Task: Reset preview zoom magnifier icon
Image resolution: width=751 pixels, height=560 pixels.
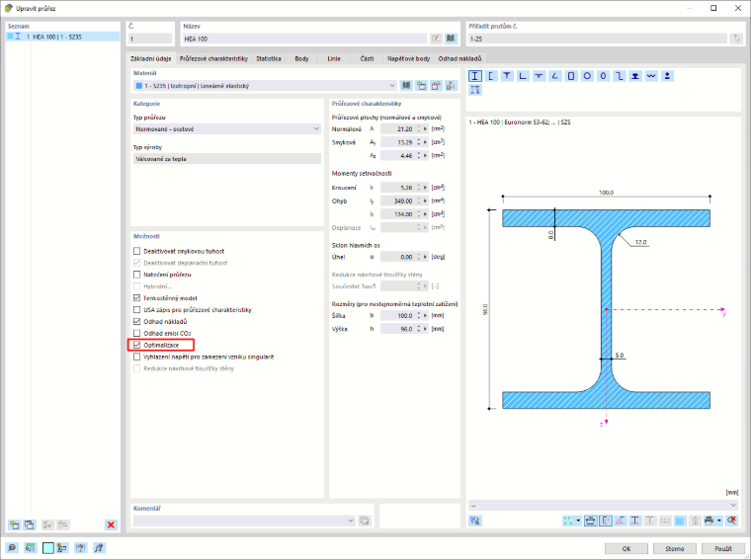Action: (731, 520)
